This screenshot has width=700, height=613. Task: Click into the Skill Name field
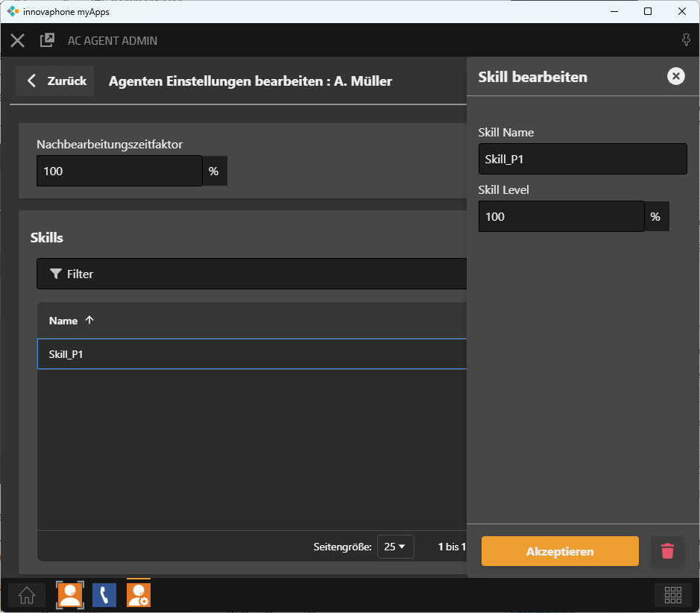tap(581, 159)
